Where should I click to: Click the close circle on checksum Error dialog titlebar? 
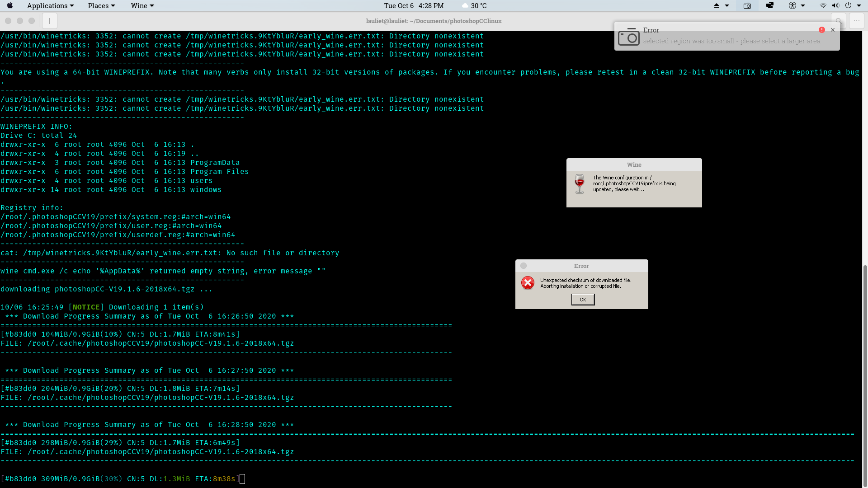pyautogui.click(x=524, y=266)
